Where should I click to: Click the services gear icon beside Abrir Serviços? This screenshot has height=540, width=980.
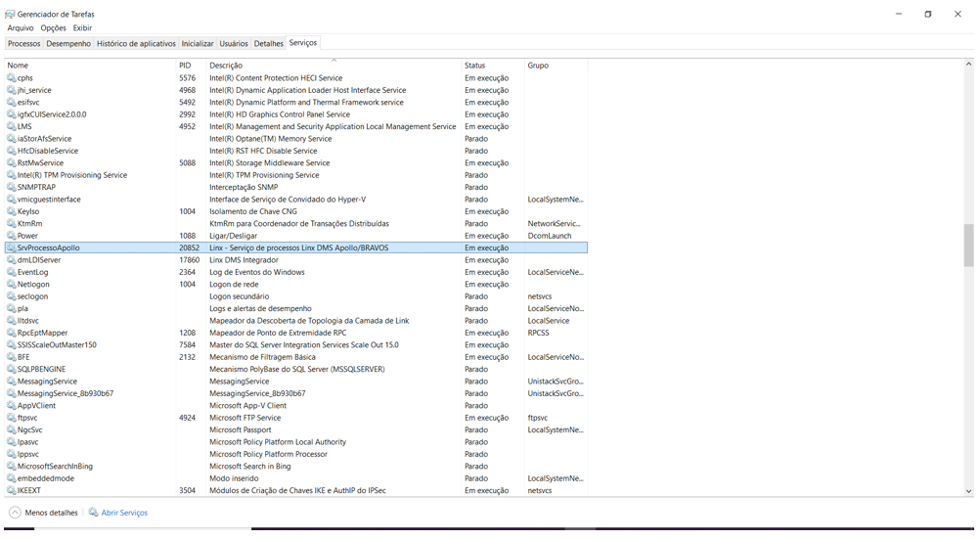point(93,513)
